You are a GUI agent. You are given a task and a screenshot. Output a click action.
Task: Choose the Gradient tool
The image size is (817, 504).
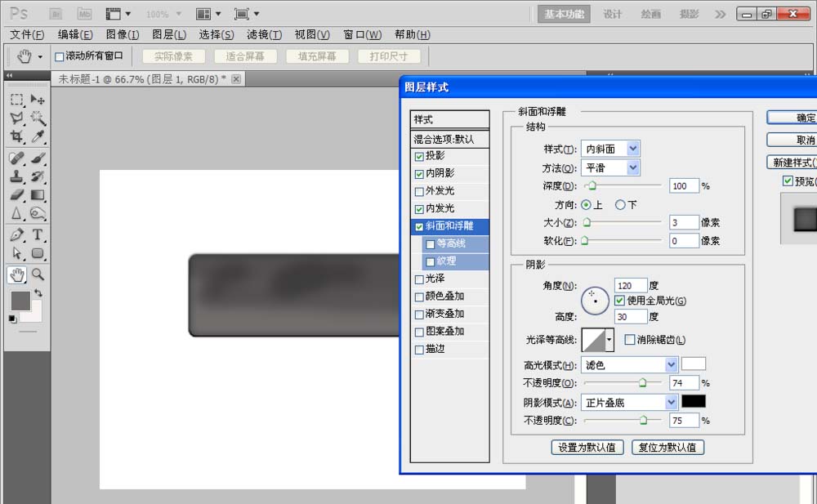point(38,195)
